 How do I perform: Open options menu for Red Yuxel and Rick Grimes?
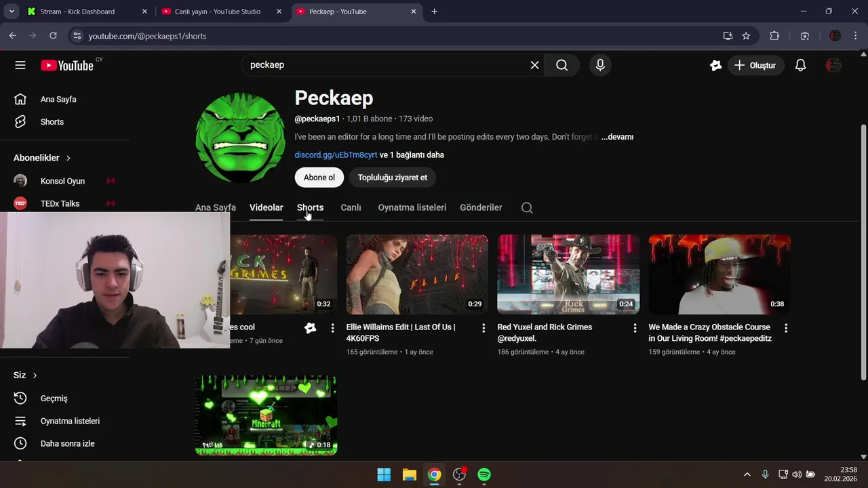(635, 328)
